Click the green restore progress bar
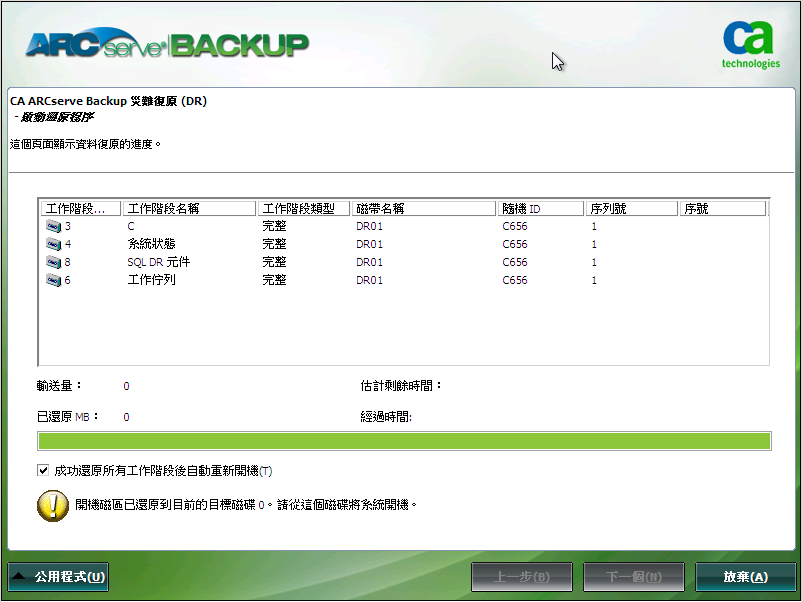 [x=404, y=441]
